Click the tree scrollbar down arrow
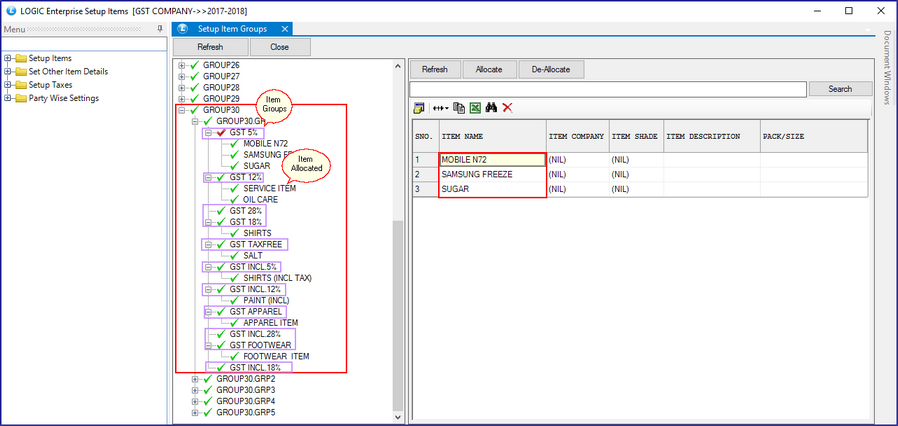 click(x=398, y=417)
